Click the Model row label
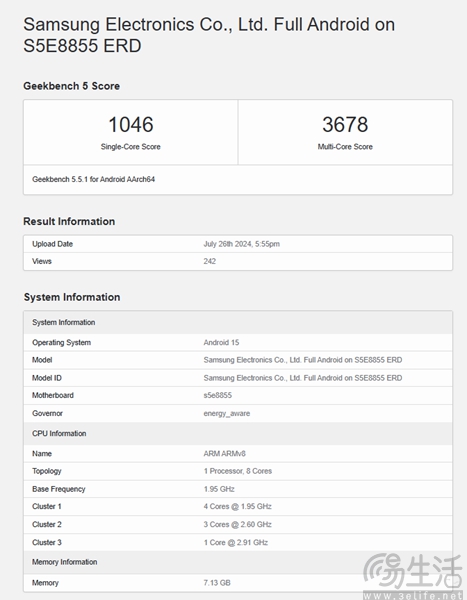Screen dimensions: 467x600 point(42,360)
